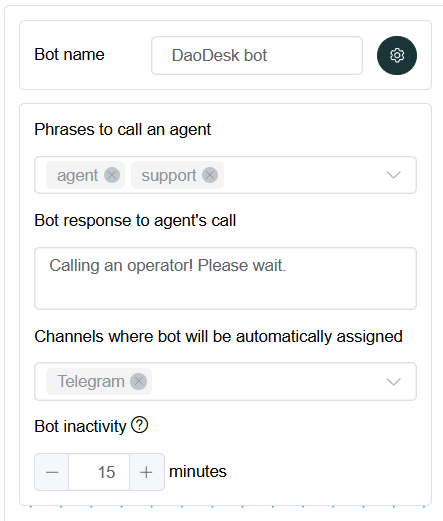The image size is (443, 521).
Task: Select the "support" tag text
Action: (169, 176)
